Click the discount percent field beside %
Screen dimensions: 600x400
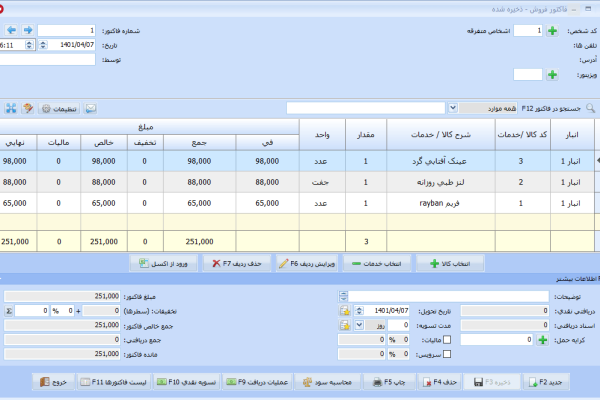pyautogui.click(x=67, y=311)
